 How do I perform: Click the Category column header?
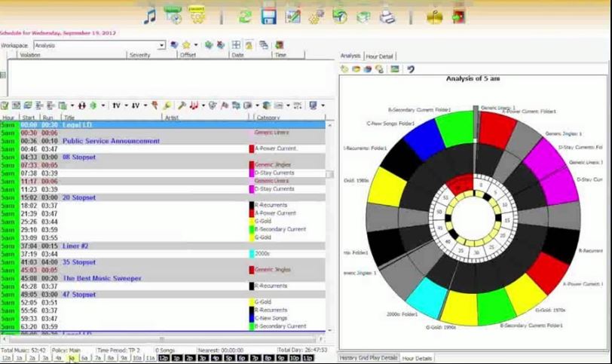pyautogui.click(x=269, y=118)
